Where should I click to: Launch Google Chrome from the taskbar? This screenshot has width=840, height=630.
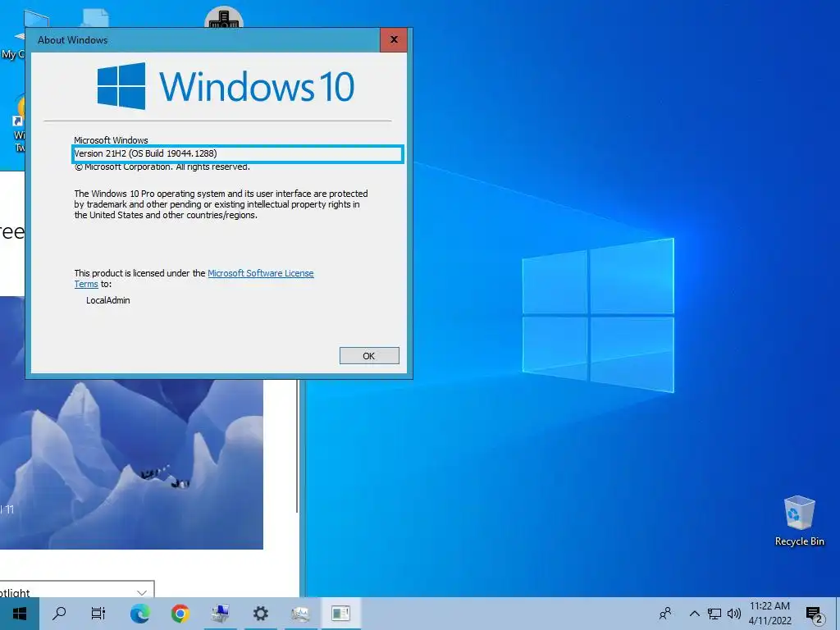(x=180, y=614)
